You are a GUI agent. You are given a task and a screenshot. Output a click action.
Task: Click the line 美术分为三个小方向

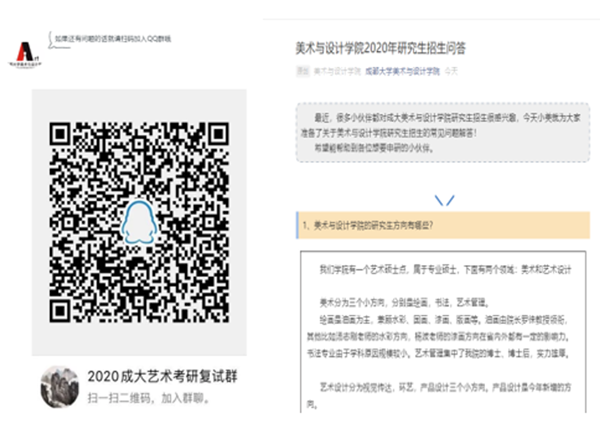404,303
